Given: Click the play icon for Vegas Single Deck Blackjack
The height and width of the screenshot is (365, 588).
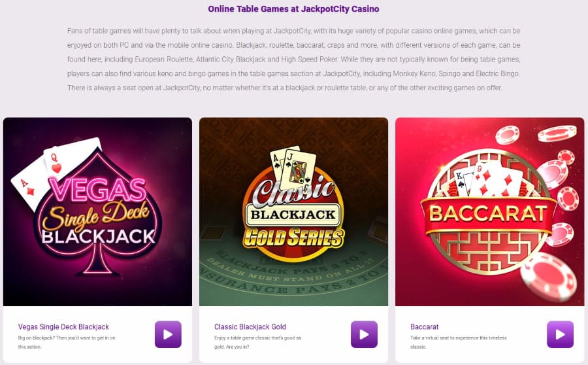Looking at the screenshot, I should (168, 334).
